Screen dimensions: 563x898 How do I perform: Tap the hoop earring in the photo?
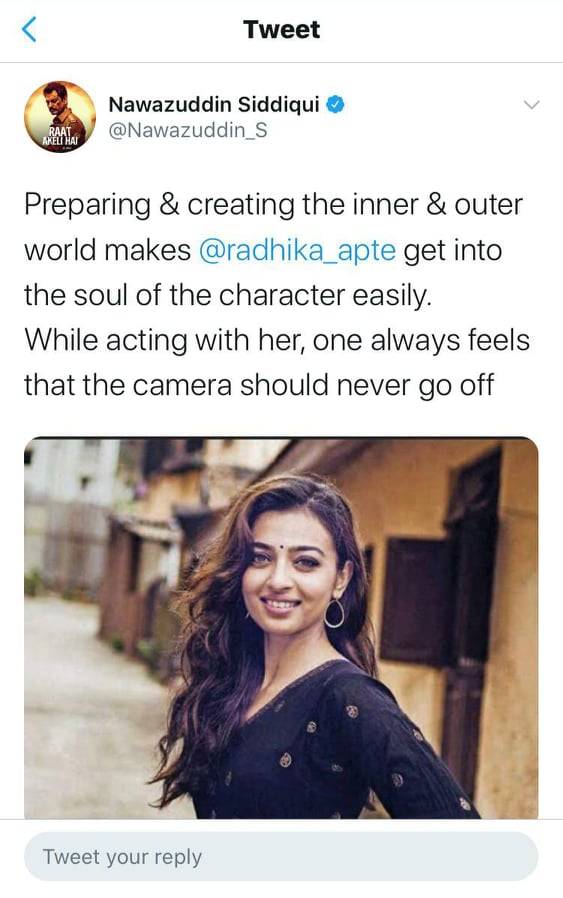coord(334,613)
